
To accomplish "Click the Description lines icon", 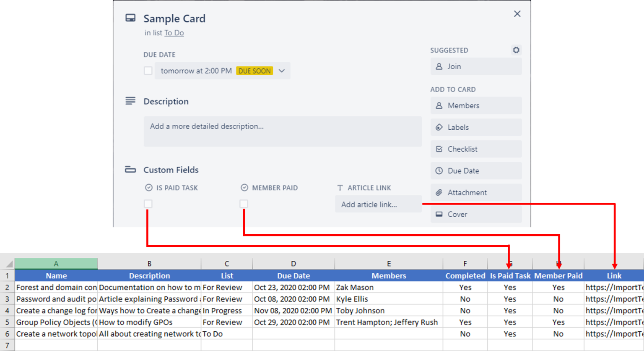I will 130,101.
